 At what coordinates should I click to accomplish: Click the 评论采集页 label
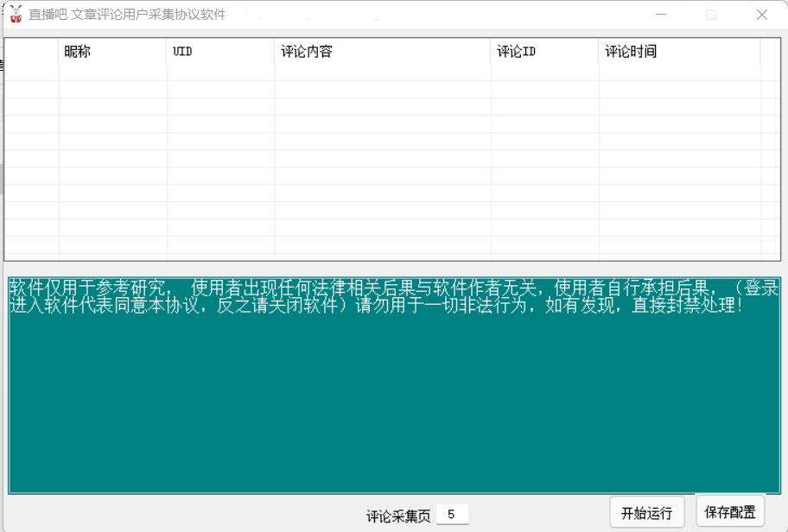pyautogui.click(x=398, y=516)
